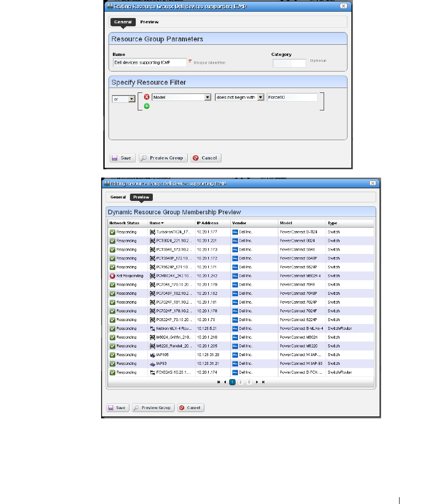Go to last page of preview results

point(263,382)
